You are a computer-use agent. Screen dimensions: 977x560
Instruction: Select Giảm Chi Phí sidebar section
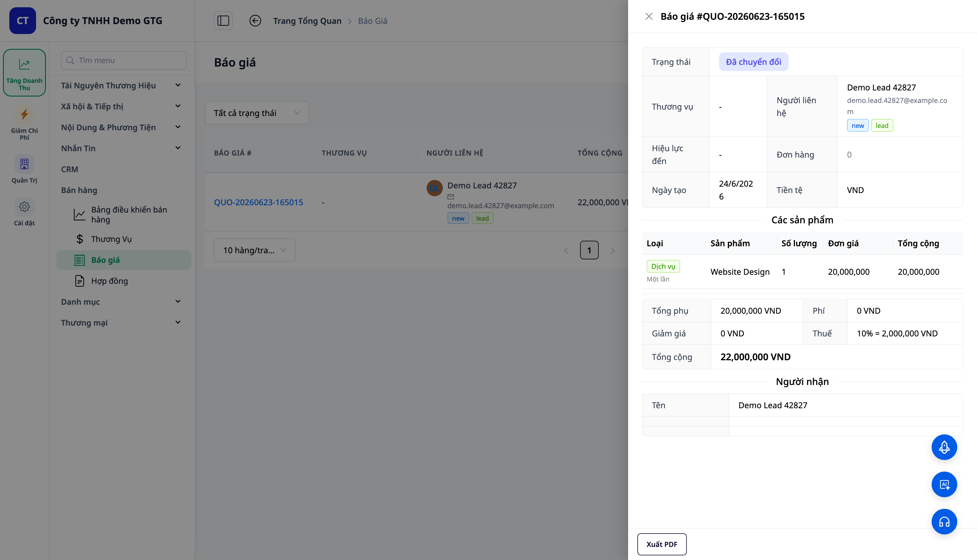[24, 123]
